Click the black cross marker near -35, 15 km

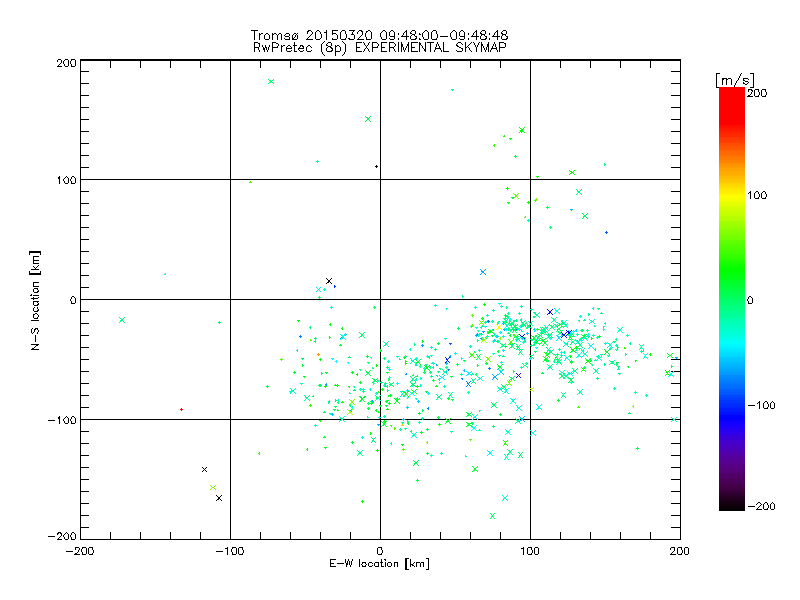[x=329, y=281]
